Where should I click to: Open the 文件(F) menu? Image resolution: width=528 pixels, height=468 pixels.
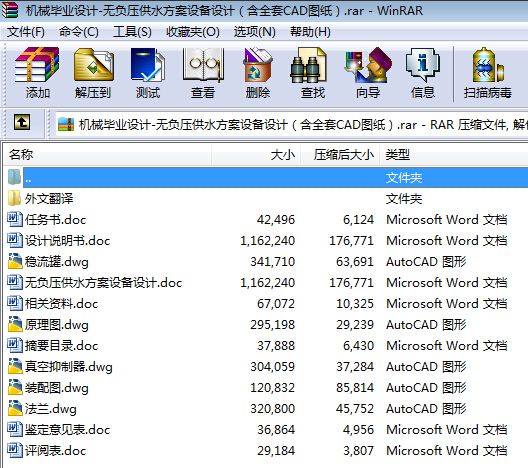point(26,32)
